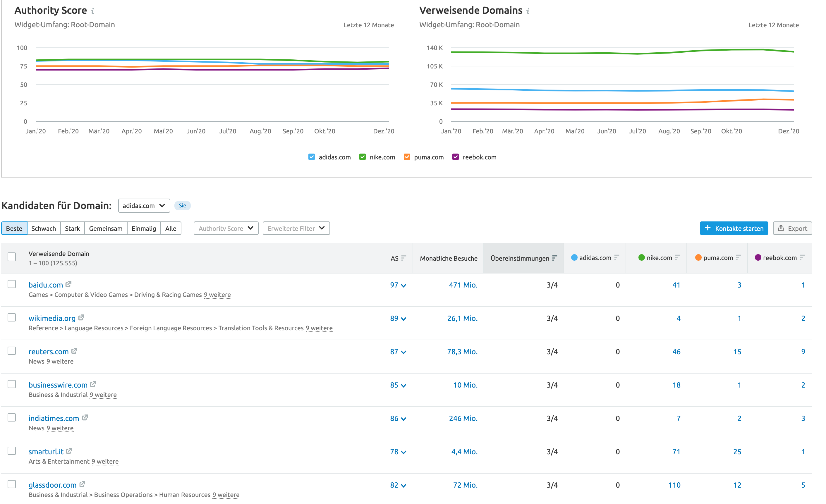Image resolution: width=826 pixels, height=504 pixels.
Task: Select the businesswire.com row checkbox
Action: point(12,384)
